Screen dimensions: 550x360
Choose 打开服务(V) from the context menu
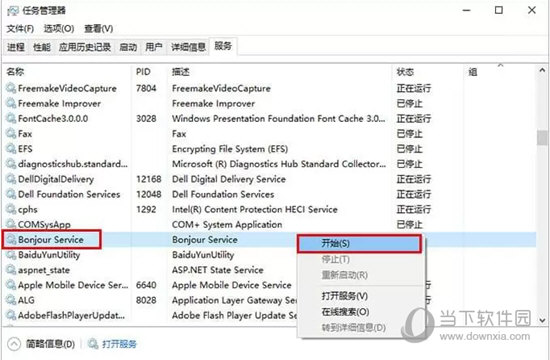click(x=344, y=296)
